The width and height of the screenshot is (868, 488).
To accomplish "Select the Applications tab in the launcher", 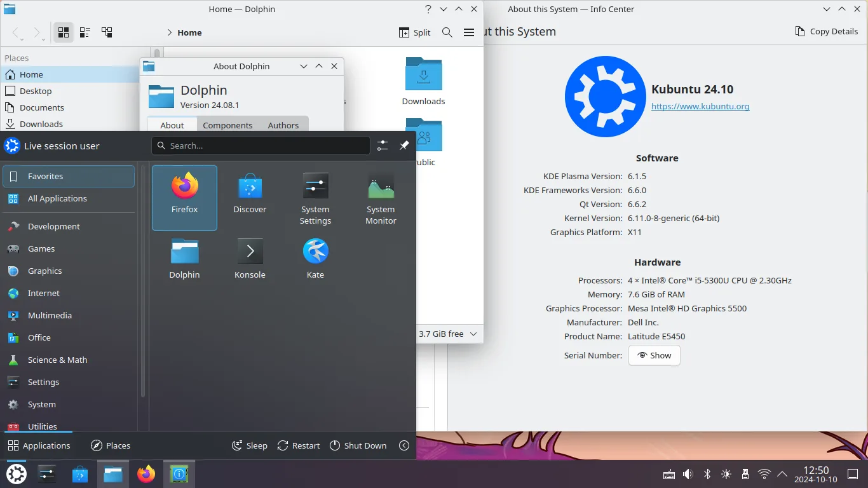I will point(39,445).
